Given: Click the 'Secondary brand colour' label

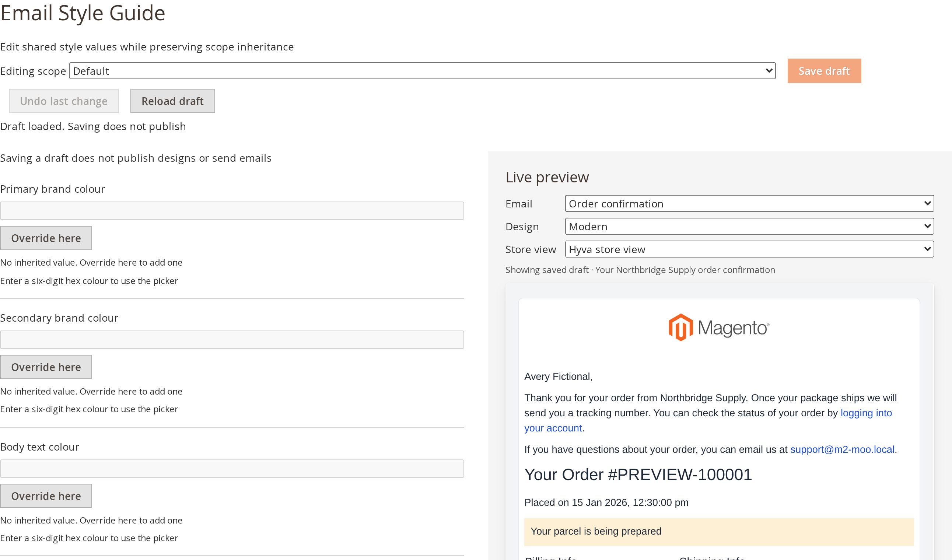Looking at the screenshot, I should (x=59, y=318).
